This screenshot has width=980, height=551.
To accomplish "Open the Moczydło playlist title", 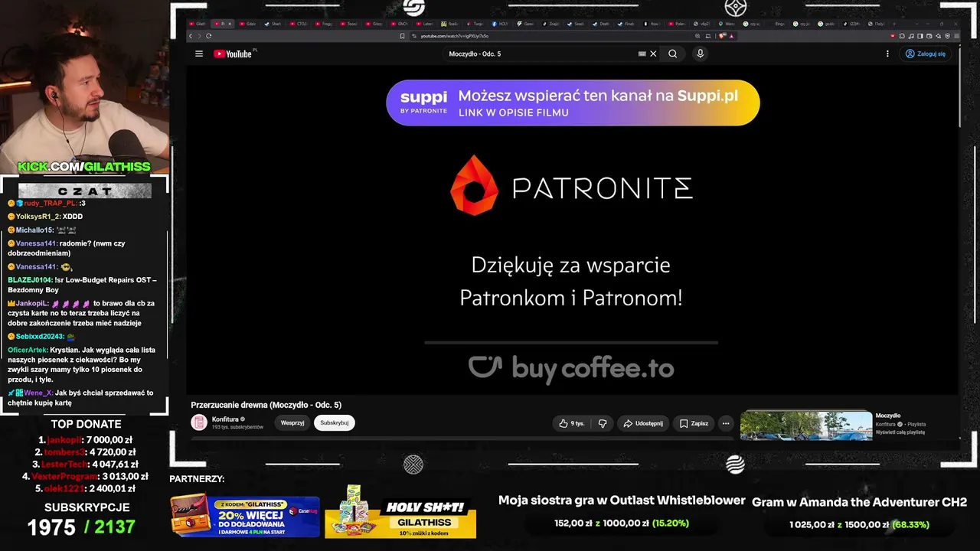I will (888, 416).
